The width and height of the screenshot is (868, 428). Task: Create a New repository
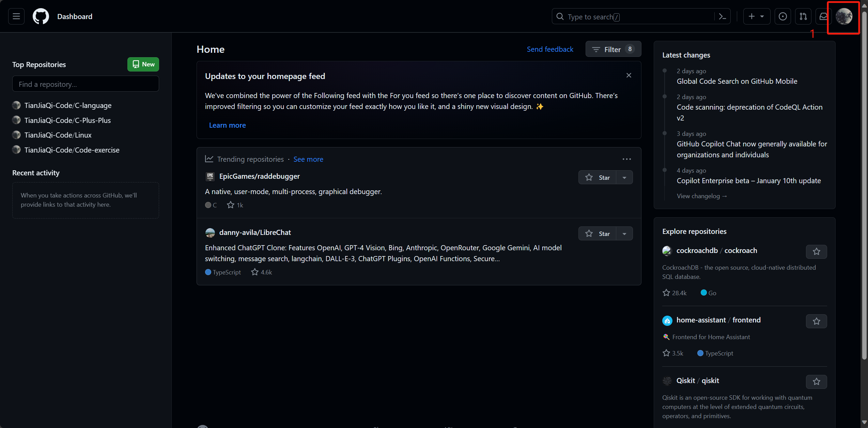143,64
